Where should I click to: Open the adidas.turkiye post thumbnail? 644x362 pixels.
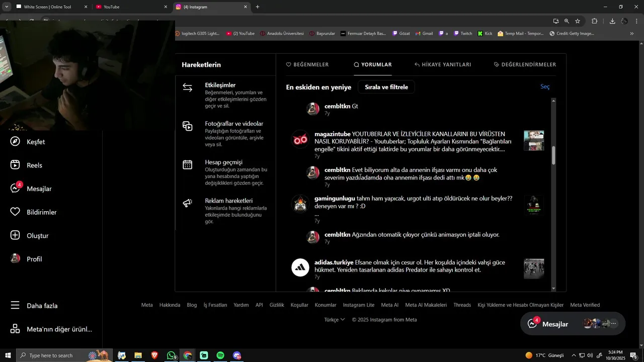coord(534,269)
